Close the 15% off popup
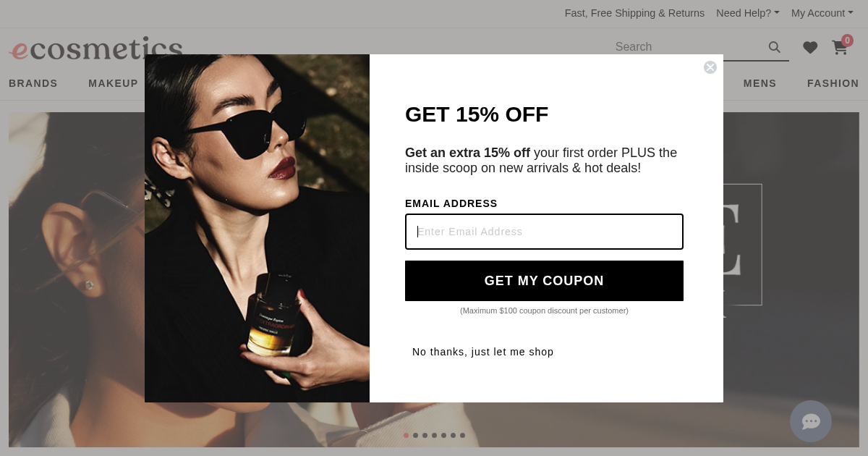The width and height of the screenshot is (868, 456). pos(710,67)
